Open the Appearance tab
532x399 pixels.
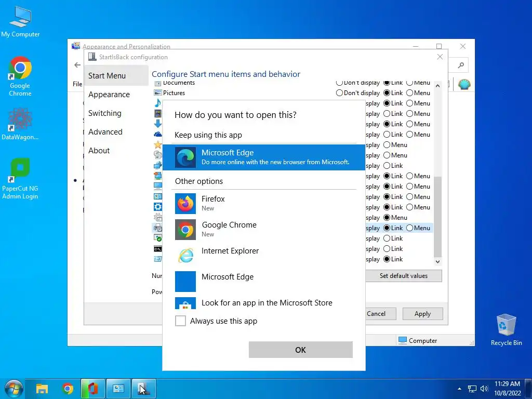tap(116, 95)
